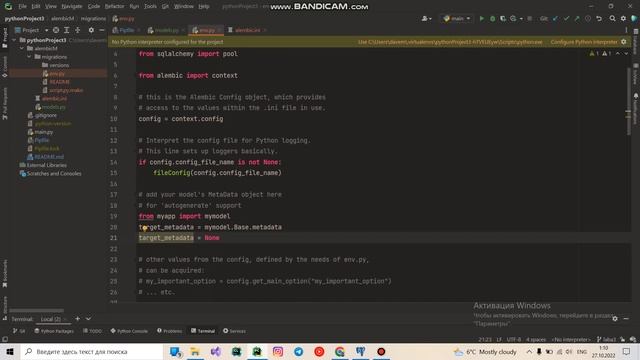Click the 4 spaces indent status entry
Image resolution: width=640 pixels, height=360 pixels.
click(536, 339)
